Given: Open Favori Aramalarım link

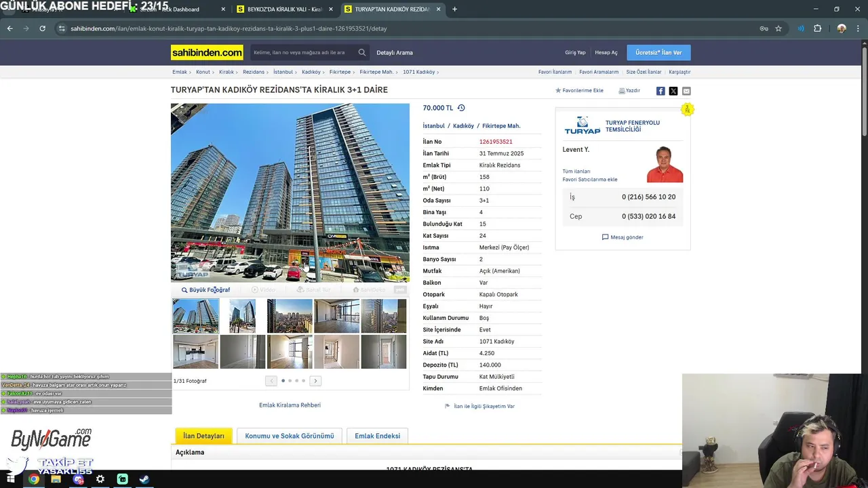Looking at the screenshot, I should 599,72.
